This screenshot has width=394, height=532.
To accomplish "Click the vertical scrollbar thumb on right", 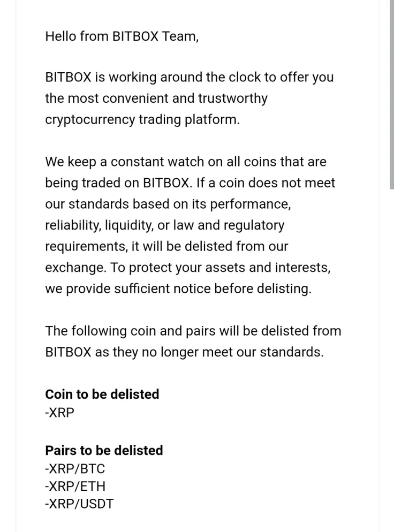I will [392, 93].
